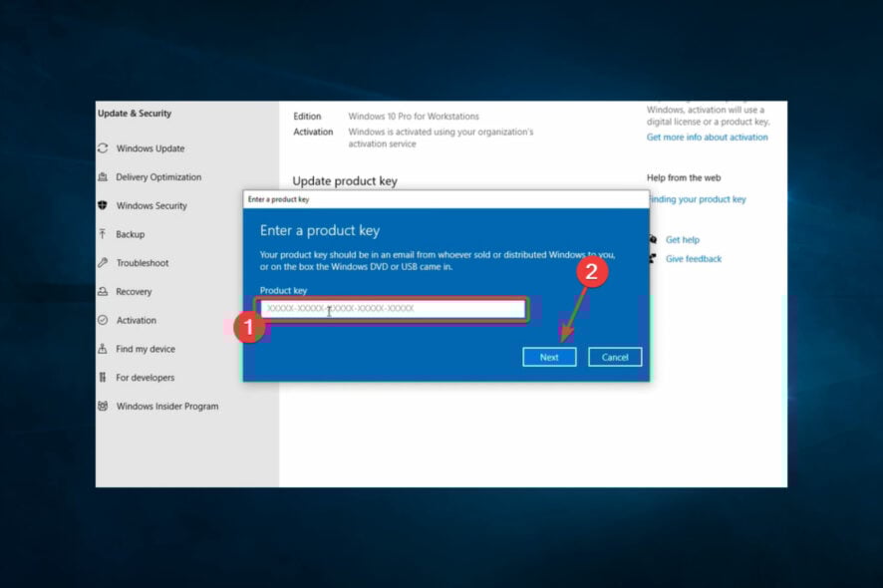
Task: Click the Windows Update sync icon
Action: coord(103,148)
